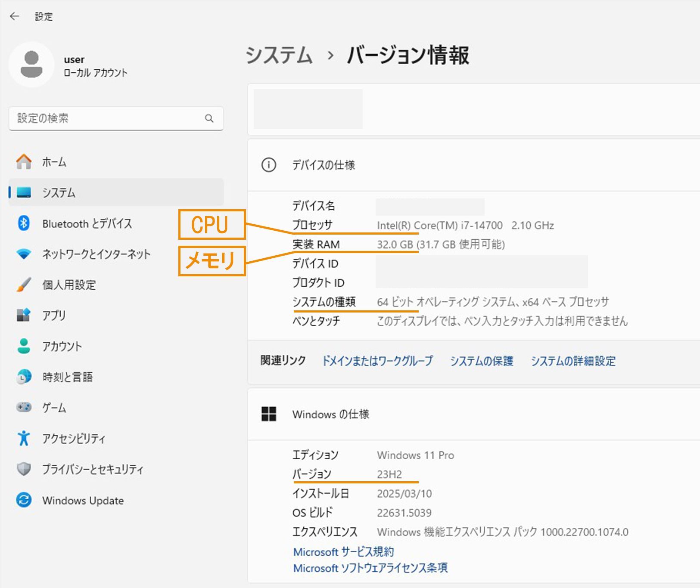Viewport: 700px width, 588px height.
Task: Click the Privacy shield icon
Action: (x=24, y=469)
